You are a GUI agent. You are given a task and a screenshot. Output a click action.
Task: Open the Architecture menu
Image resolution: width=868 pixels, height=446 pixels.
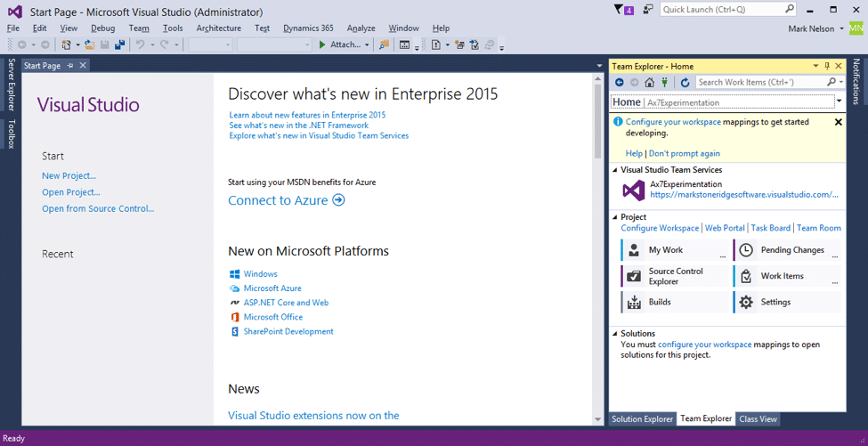click(x=219, y=28)
